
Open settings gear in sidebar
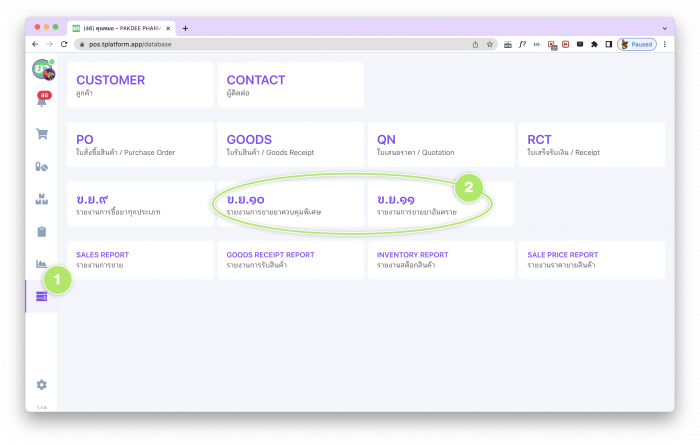(x=42, y=384)
